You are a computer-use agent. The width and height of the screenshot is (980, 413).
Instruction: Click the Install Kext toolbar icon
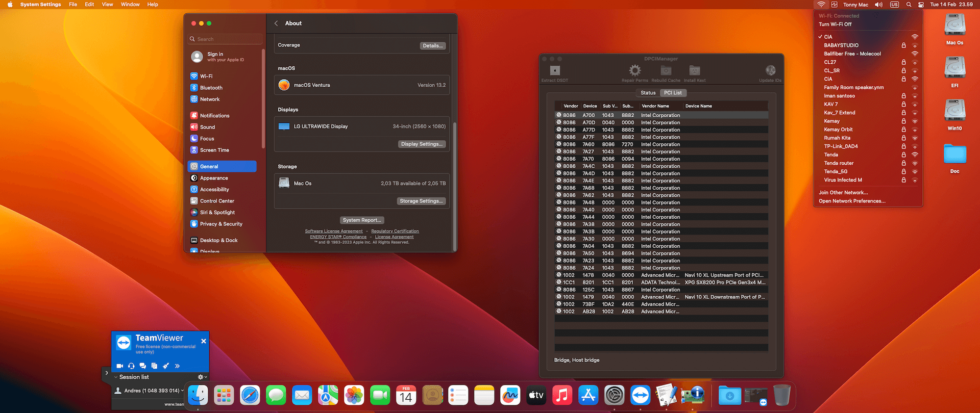(695, 70)
